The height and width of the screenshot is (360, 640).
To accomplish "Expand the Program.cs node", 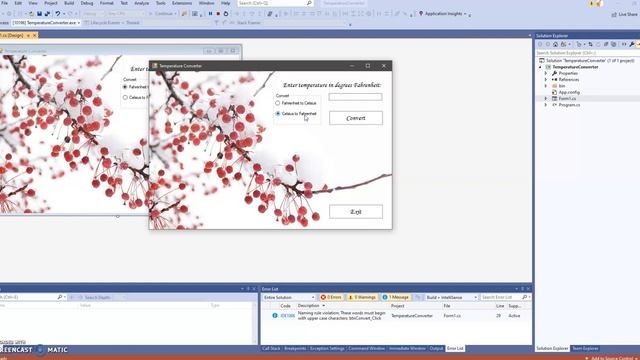I will 546,105.
